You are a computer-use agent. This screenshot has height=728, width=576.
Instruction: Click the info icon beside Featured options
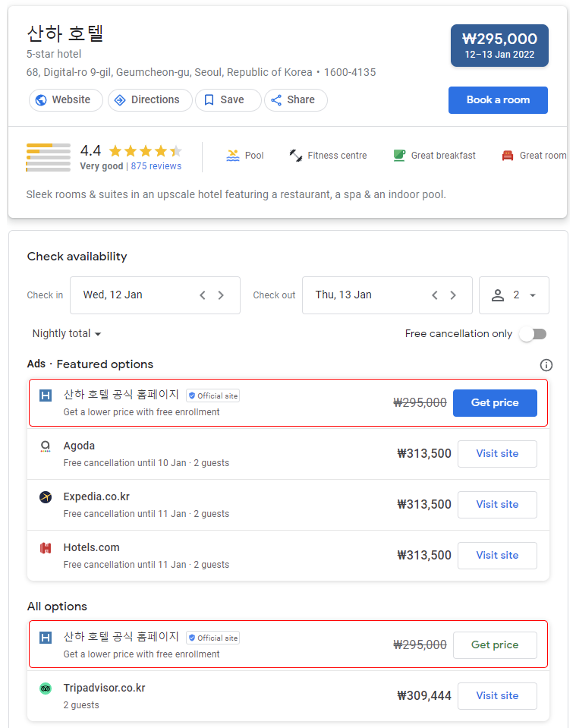click(546, 365)
